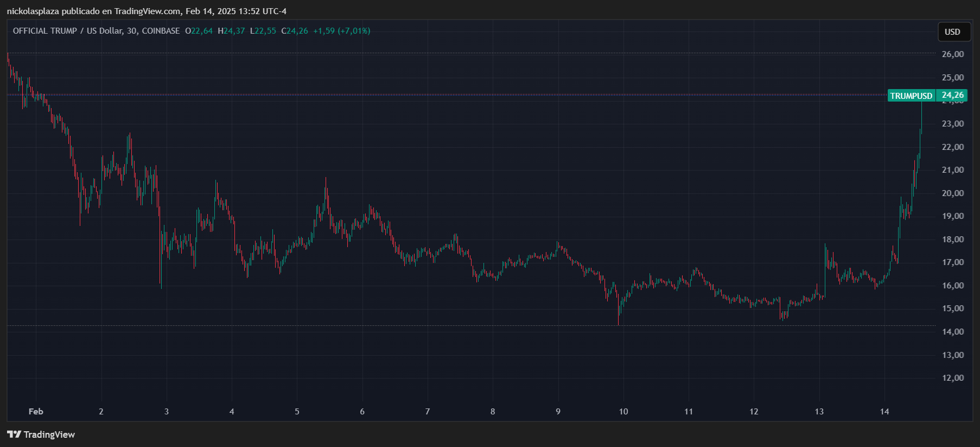980x447 pixels.
Task: Click the 22,00 price axis label
Action: (953, 147)
